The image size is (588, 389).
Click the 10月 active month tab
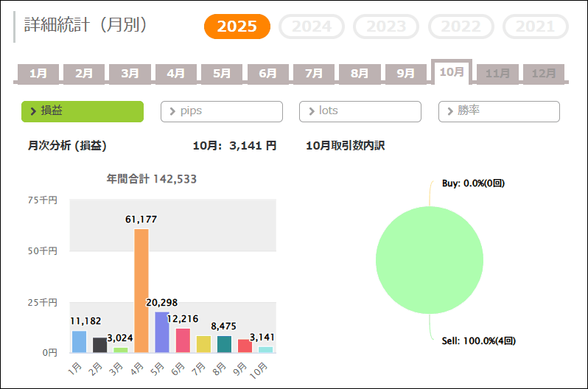(x=451, y=72)
